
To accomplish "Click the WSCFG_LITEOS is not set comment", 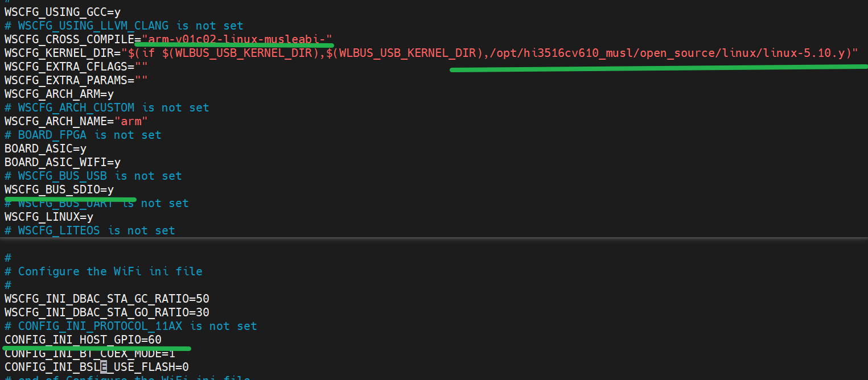I will (x=90, y=230).
